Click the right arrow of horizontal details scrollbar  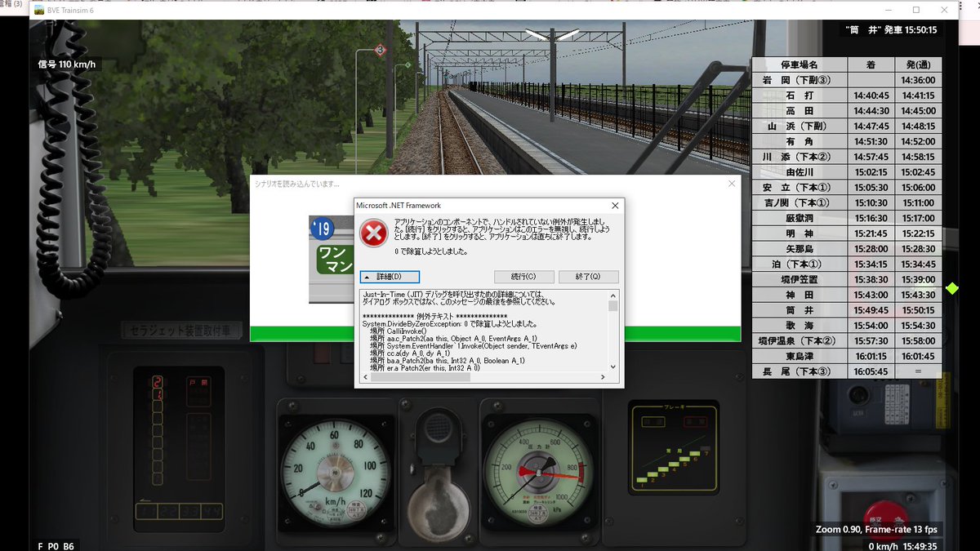coord(604,377)
